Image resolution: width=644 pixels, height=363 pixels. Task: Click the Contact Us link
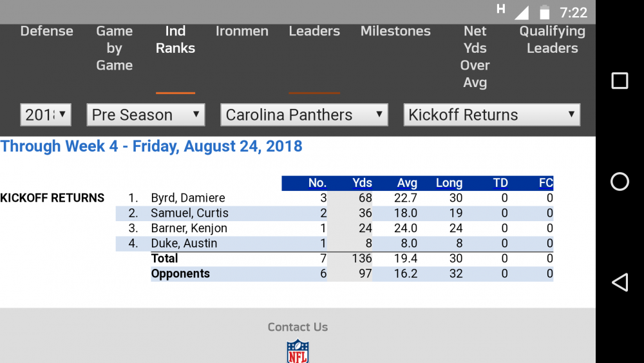coord(298,327)
